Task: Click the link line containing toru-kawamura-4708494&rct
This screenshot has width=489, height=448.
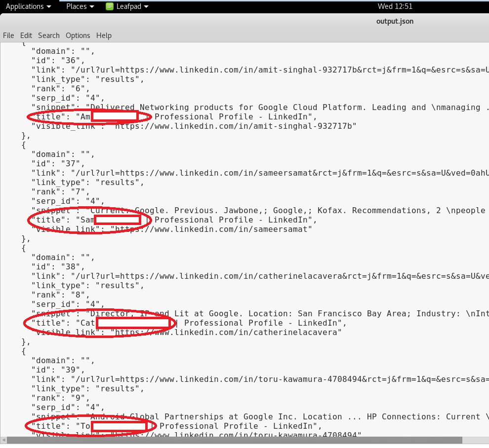Action: pyautogui.click(x=260, y=379)
